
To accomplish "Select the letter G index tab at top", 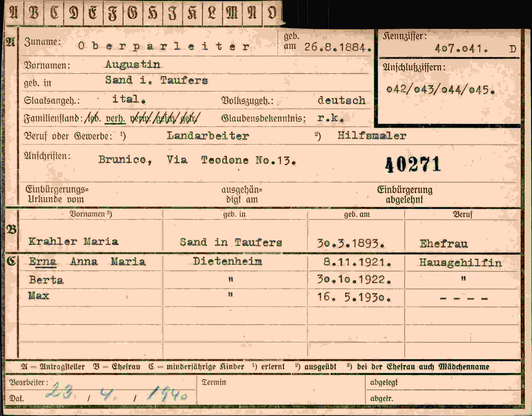I will click(x=133, y=13).
